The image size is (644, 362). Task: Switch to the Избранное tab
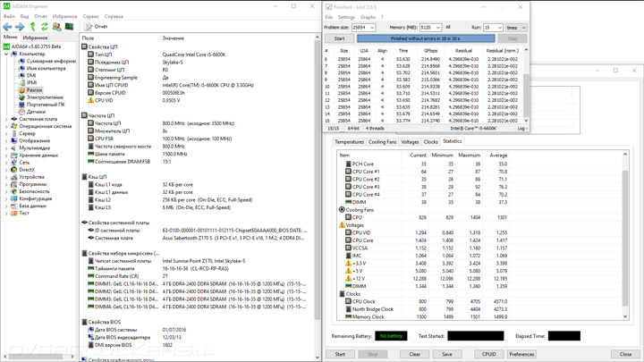tap(35, 38)
